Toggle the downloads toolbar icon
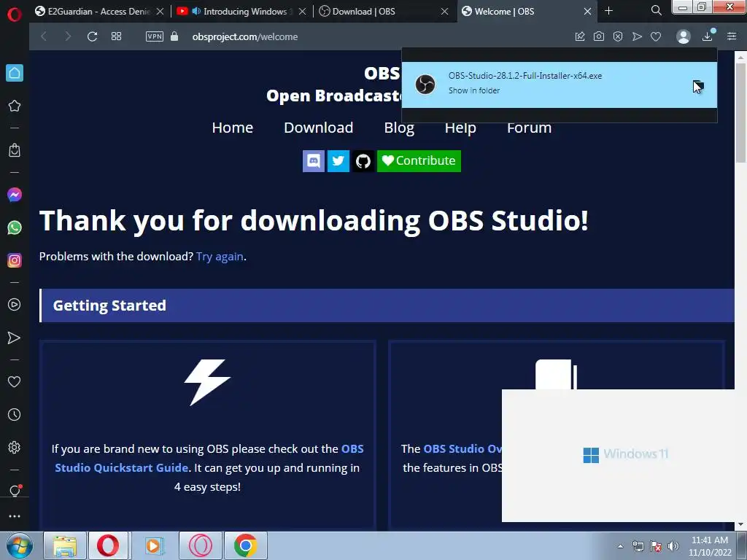Viewport: 747px width, 560px height. (x=708, y=36)
